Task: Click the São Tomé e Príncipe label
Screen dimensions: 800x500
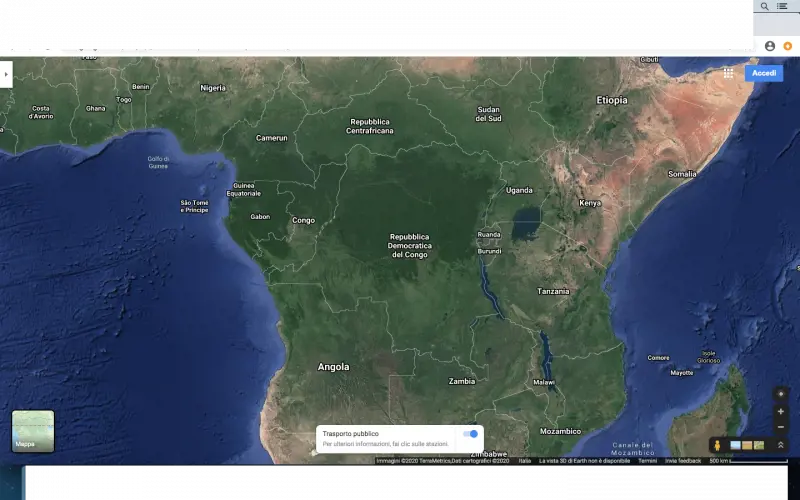Action: click(x=194, y=206)
